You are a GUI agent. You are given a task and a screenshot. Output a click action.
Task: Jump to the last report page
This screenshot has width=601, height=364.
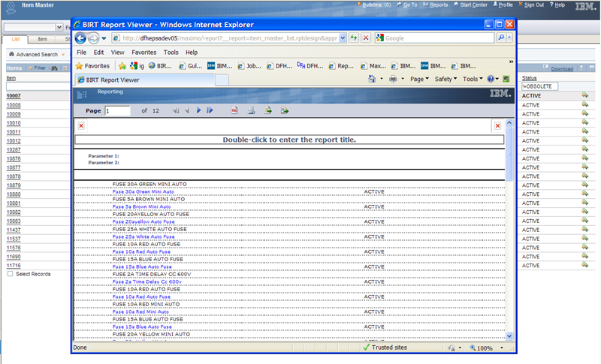(210, 110)
